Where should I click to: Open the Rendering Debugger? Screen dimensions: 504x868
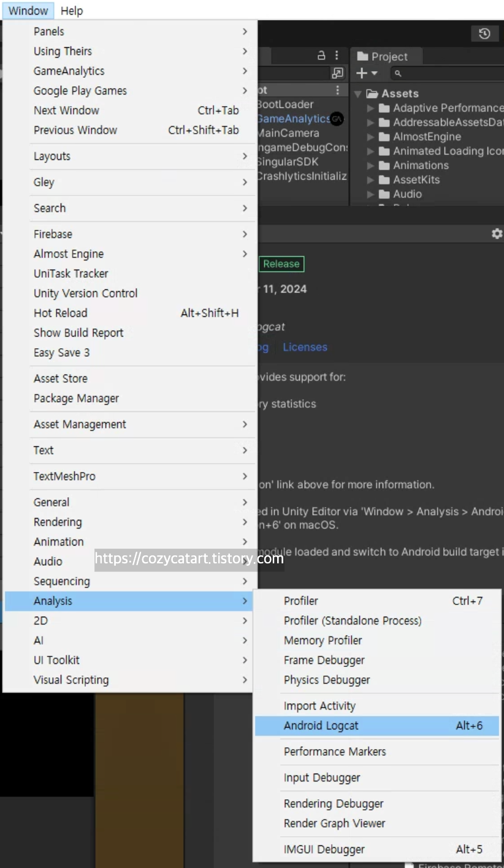pos(376,804)
